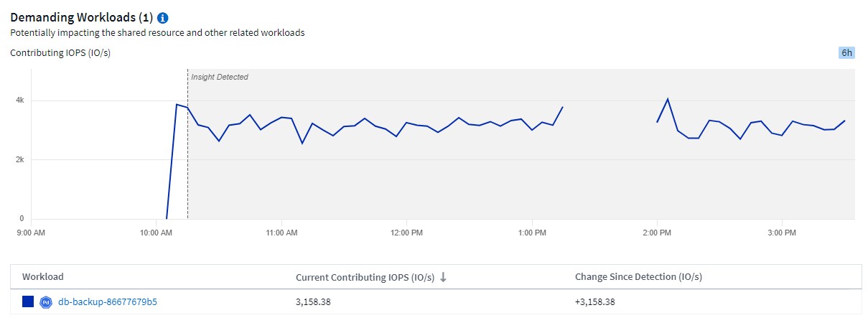This screenshot has height=323, width=868.
Task: Click the Insight Detected label text
Action: pos(220,77)
